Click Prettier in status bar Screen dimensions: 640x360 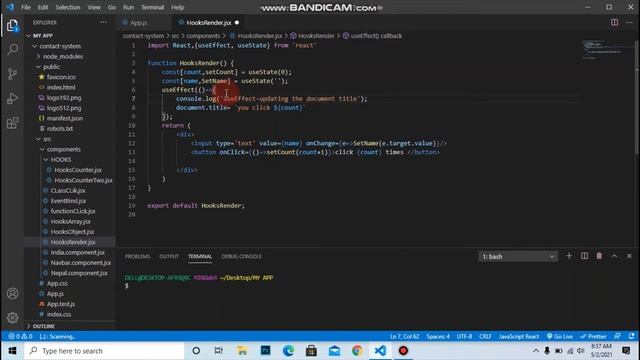(593, 336)
